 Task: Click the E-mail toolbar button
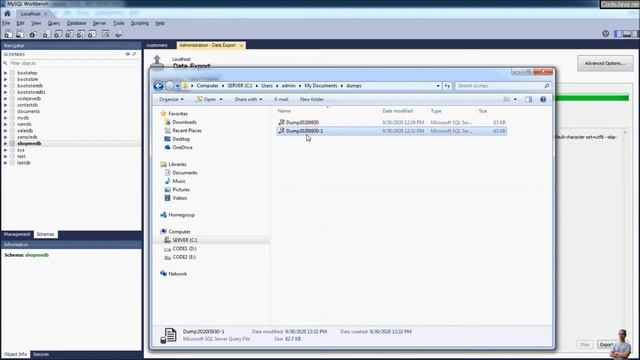pyautogui.click(x=281, y=99)
